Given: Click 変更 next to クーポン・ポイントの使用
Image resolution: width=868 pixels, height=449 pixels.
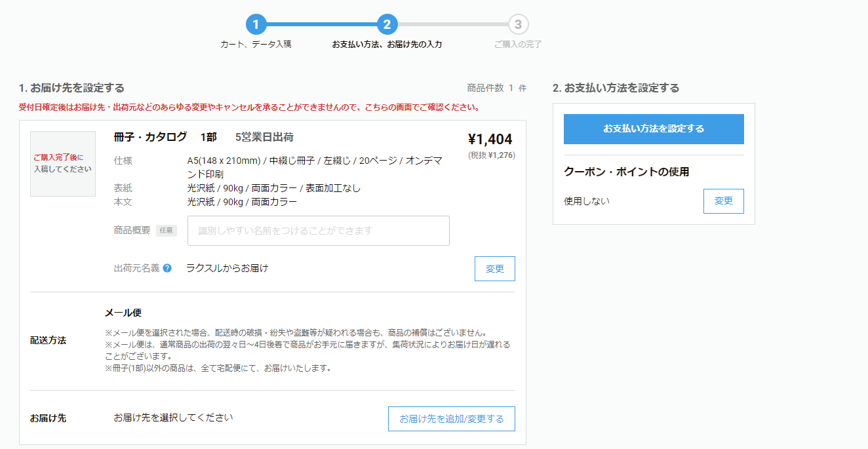Looking at the screenshot, I should click(x=723, y=201).
